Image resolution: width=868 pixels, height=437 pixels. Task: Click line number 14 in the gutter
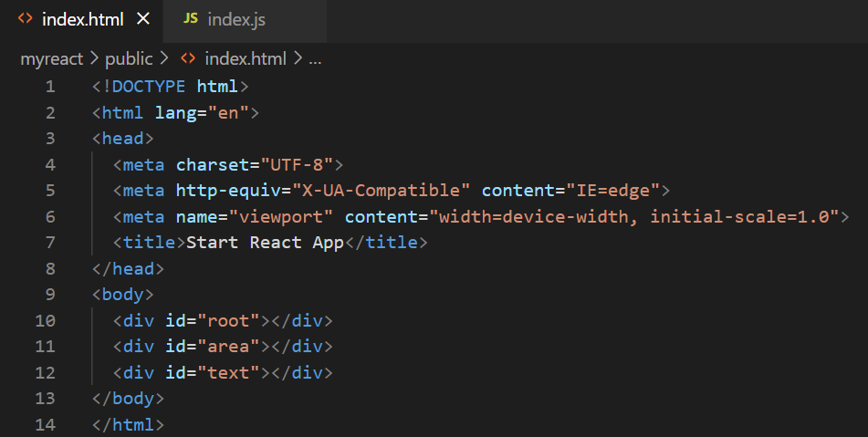click(x=46, y=424)
